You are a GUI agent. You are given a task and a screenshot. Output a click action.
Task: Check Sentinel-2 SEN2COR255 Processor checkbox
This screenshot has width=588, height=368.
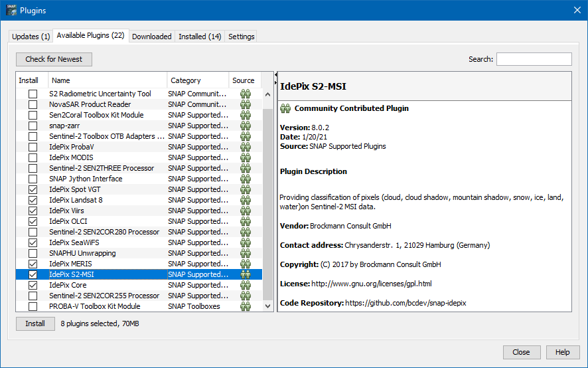[33, 296]
